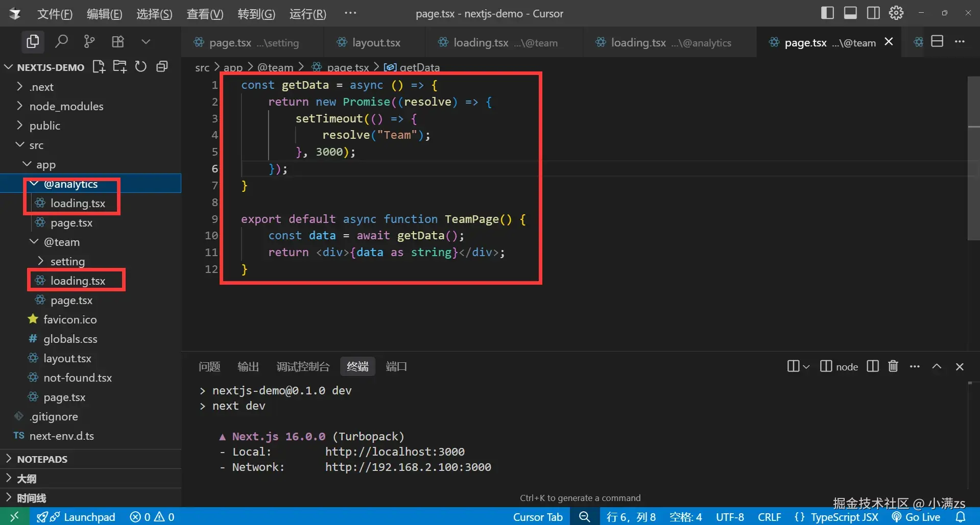Open the 转到(G) menu
The width and height of the screenshot is (980, 525).
[256, 14]
